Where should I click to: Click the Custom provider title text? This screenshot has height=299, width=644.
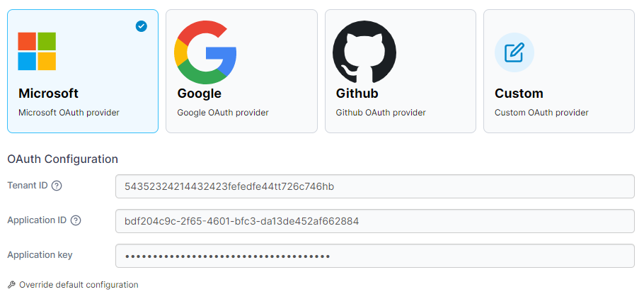(x=519, y=94)
